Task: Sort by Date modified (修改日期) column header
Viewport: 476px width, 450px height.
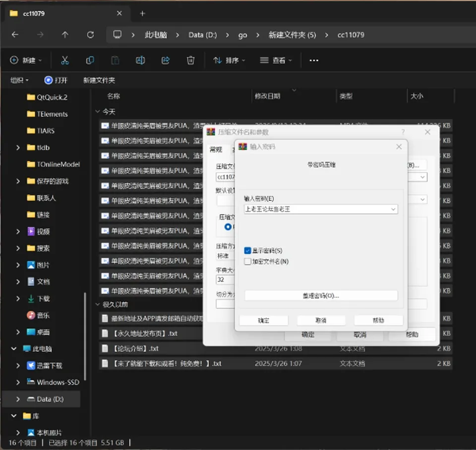Action: pyautogui.click(x=267, y=96)
